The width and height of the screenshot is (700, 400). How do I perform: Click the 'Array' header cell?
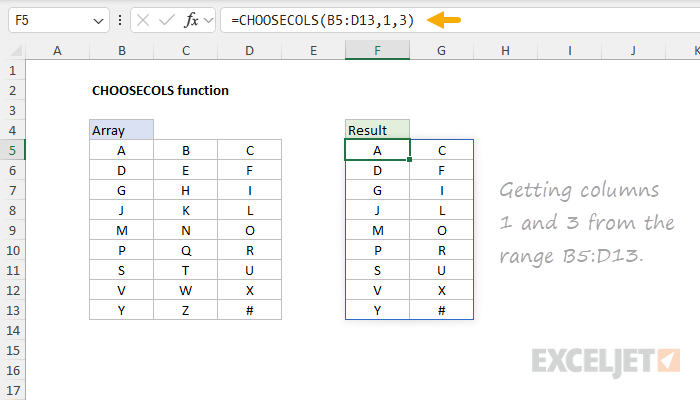tap(121, 130)
